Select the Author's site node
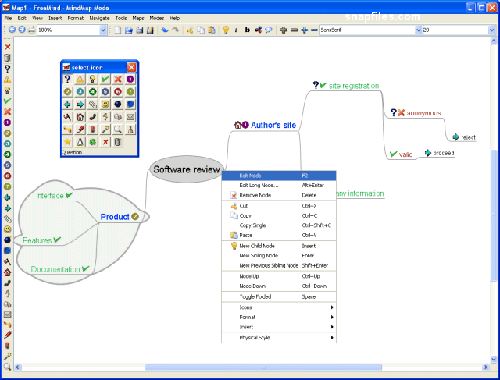The image size is (500, 380). 273,125
